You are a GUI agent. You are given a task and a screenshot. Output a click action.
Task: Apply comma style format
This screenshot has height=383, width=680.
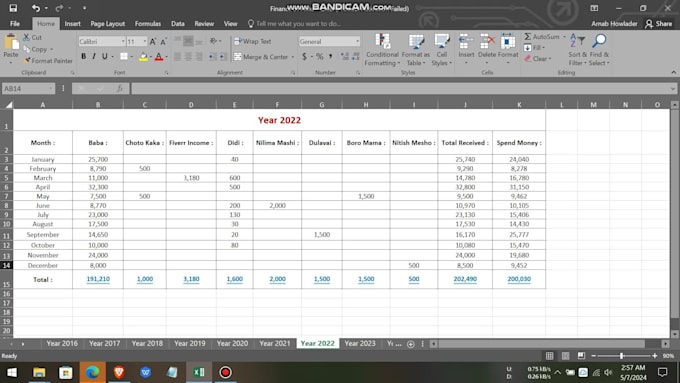(x=330, y=56)
